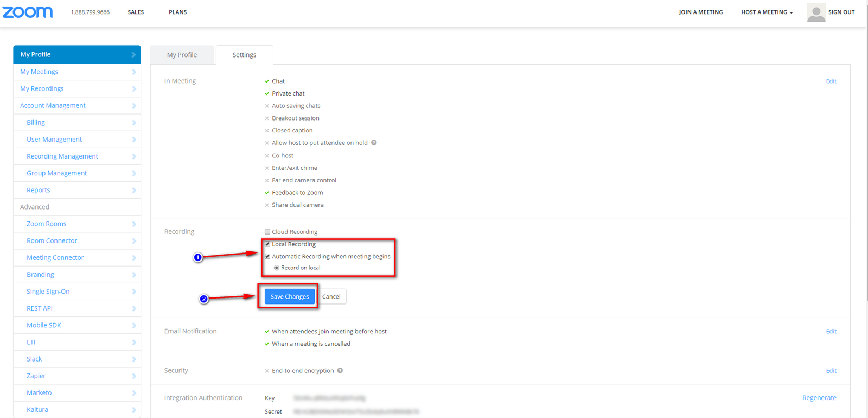868x418 pixels.
Task: Open the Marketo integration page
Action: pos(77,393)
